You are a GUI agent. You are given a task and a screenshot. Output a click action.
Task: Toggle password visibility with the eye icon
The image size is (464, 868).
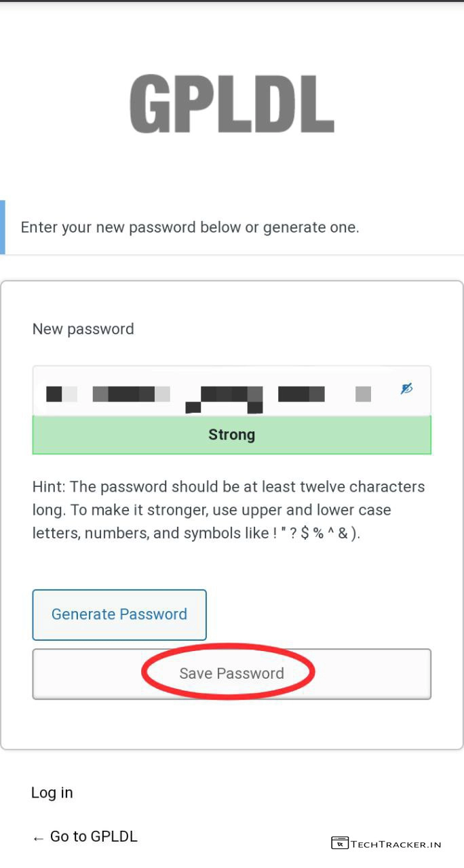[406, 389]
